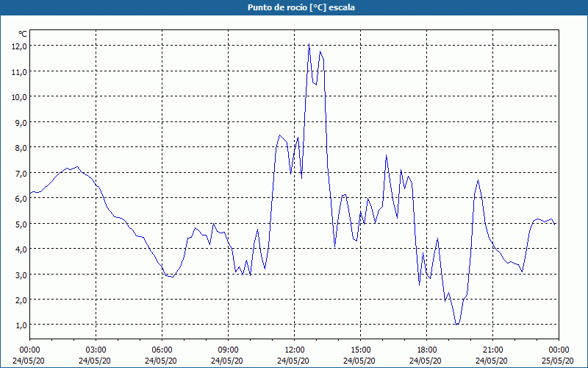Select the 6,0 y-axis value

tap(22, 198)
